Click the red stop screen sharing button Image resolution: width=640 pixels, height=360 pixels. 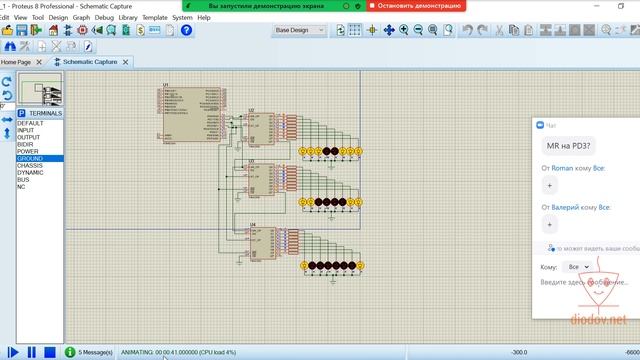point(416,6)
